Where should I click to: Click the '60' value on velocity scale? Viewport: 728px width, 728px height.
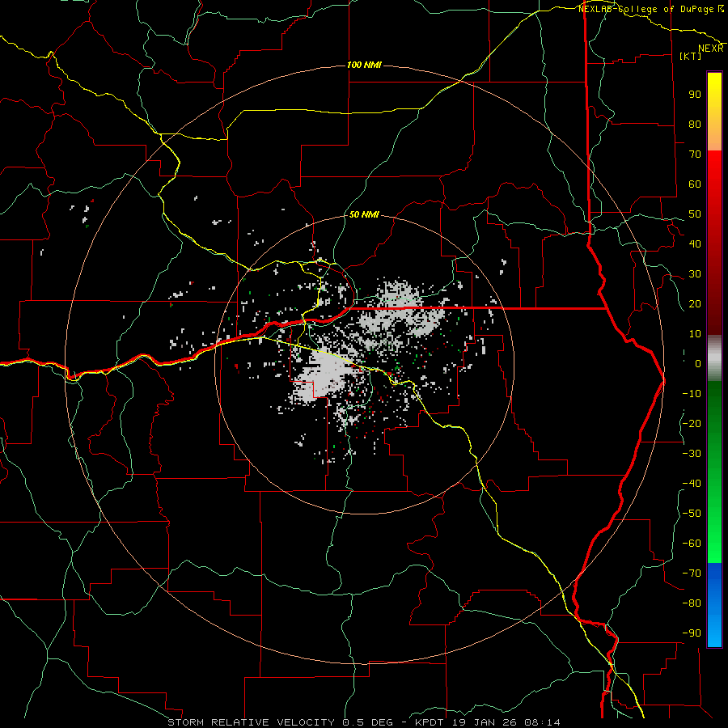(695, 184)
